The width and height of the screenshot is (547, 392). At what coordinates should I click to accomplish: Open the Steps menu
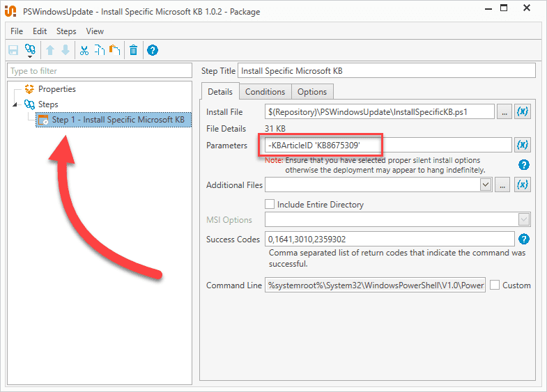click(66, 31)
